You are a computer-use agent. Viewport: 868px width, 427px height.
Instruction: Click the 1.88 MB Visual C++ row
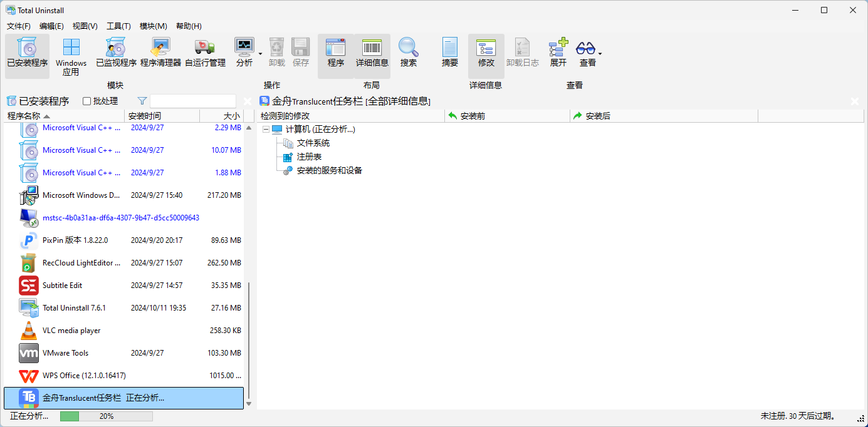pyautogui.click(x=123, y=173)
